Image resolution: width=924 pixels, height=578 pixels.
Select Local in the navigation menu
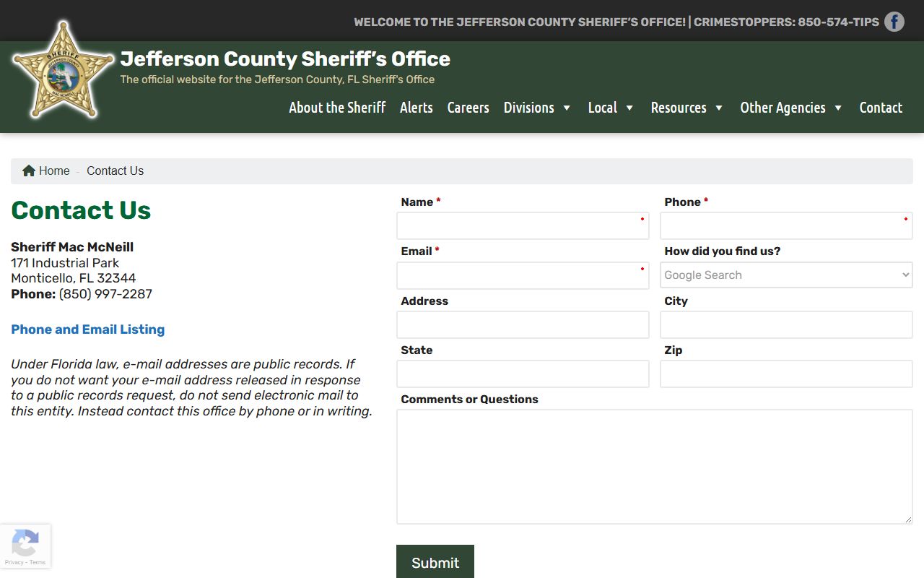(602, 108)
